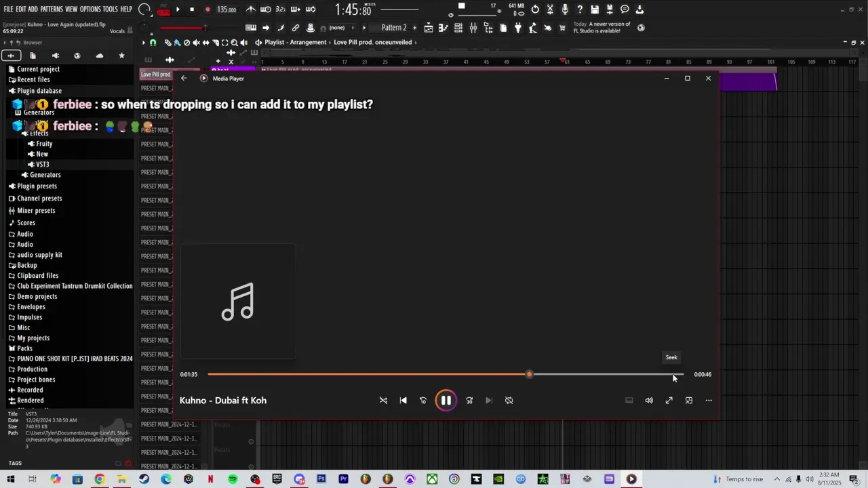This screenshot has width=868, height=488.
Task: Click browser favorites star icon
Action: point(121,56)
